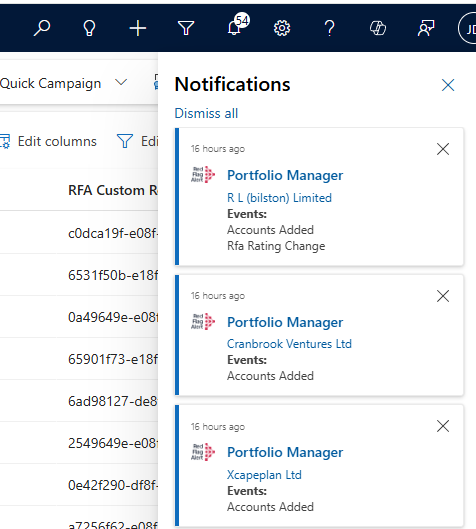Open the chat presence person icon
The image size is (476, 529).
point(426,28)
